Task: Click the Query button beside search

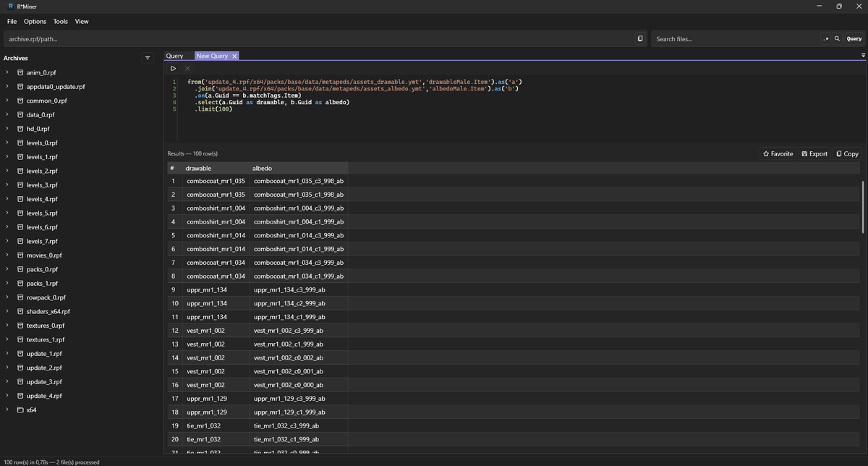Action: pos(854,39)
